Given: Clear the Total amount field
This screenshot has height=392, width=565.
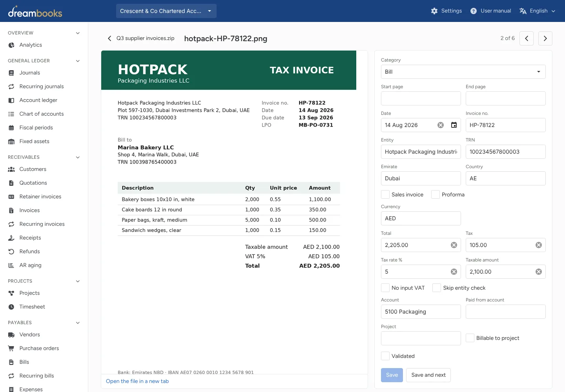Looking at the screenshot, I should pyautogui.click(x=454, y=245).
